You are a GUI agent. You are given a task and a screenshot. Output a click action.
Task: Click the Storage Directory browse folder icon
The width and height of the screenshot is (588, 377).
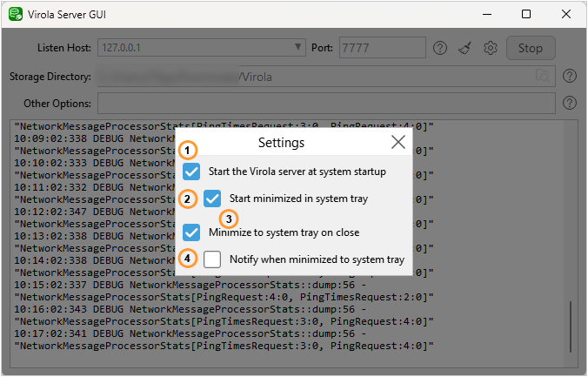(x=542, y=76)
